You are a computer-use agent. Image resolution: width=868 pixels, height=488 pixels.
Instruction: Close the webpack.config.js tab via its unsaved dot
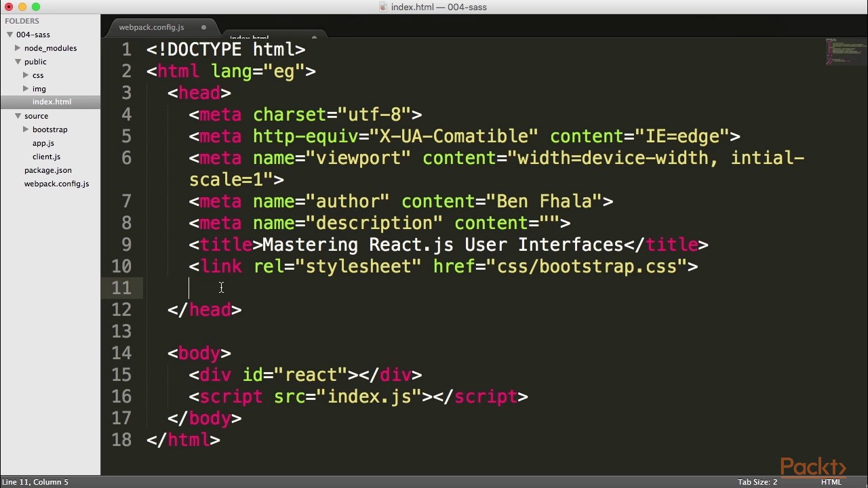click(x=203, y=27)
